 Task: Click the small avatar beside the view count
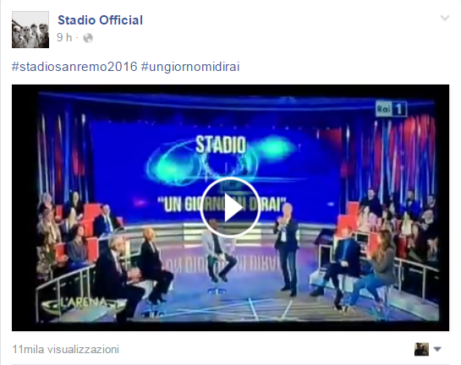[x=421, y=349]
